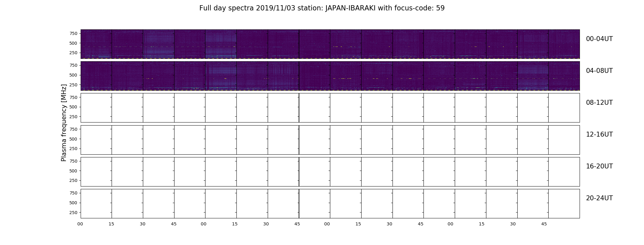This screenshot has height=245, width=644.
Task: Select the '500' tick of the 20-24UT row
Action: (73, 203)
